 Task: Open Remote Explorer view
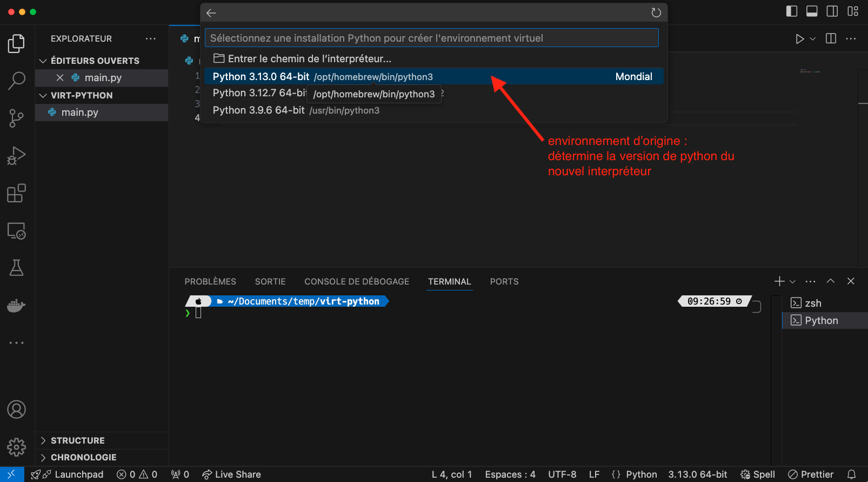coord(16,231)
